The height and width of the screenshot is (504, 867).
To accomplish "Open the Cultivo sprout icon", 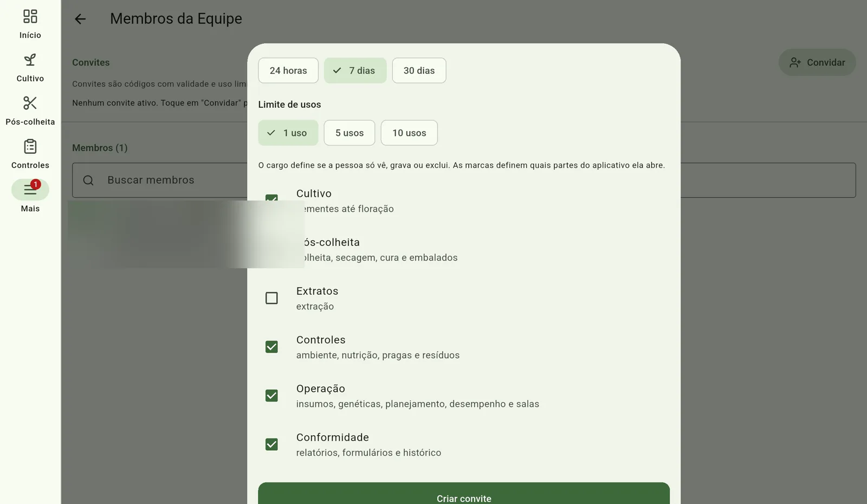I will [30, 60].
